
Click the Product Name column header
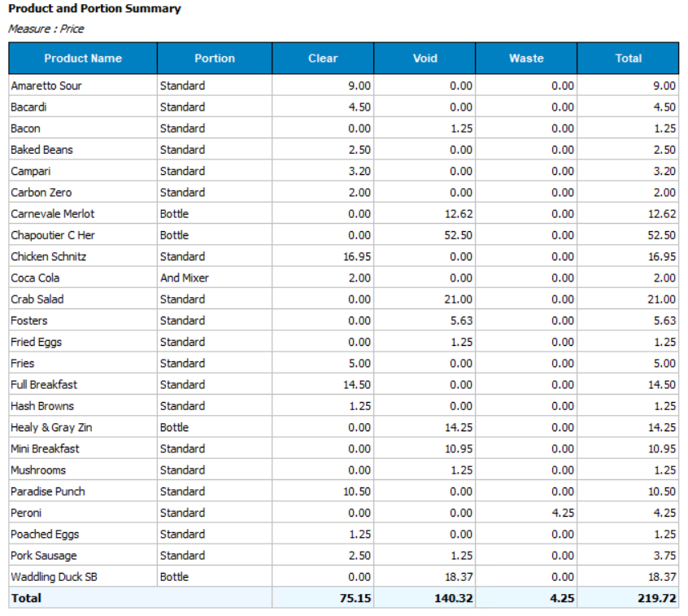pyautogui.click(x=83, y=59)
